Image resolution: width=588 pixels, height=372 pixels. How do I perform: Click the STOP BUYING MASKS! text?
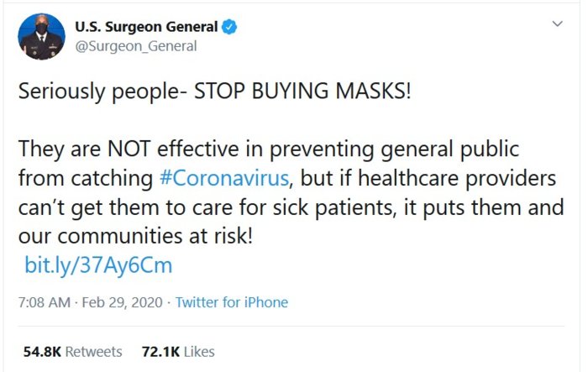(x=302, y=92)
